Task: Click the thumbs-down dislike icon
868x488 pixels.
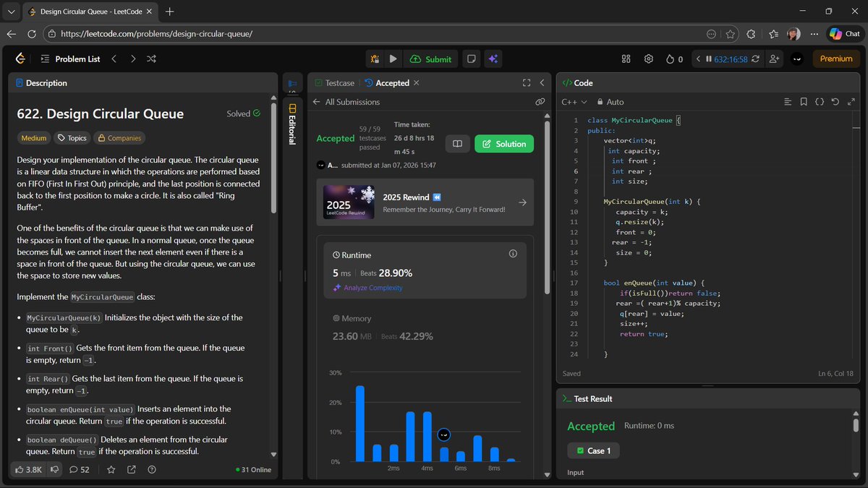Action: 54,469
